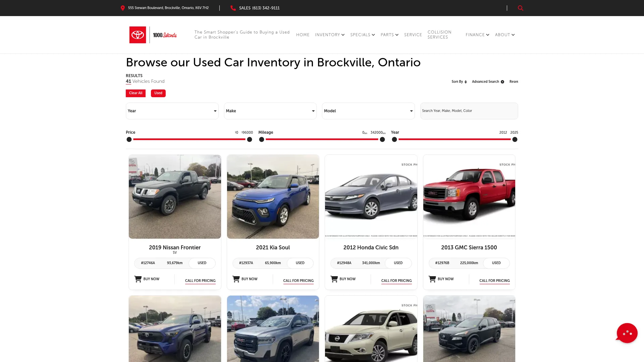Remove the Used filter tag
The width and height of the screenshot is (644, 362).
tap(158, 93)
